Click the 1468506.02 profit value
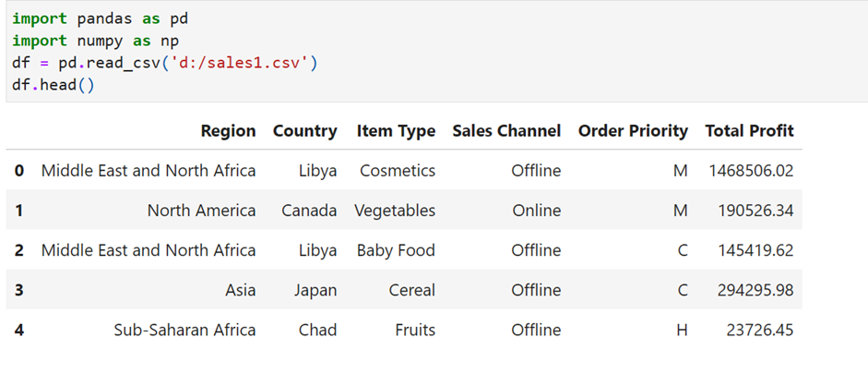 pos(751,171)
